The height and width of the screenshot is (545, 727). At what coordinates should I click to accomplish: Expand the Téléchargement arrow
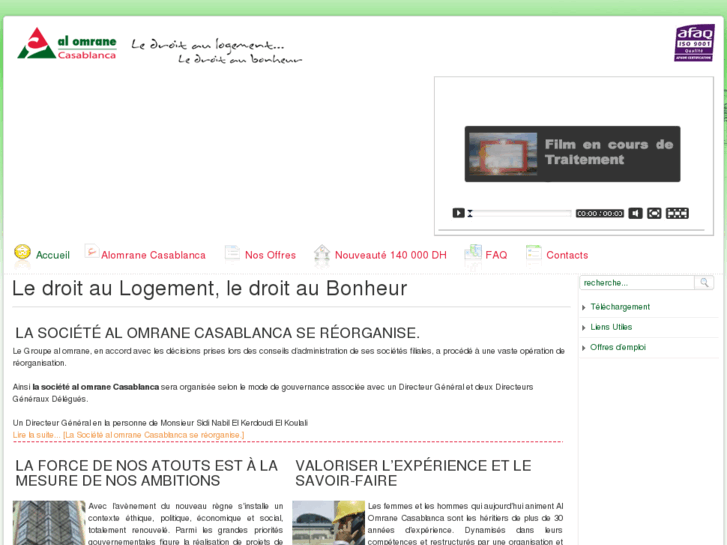pos(584,308)
